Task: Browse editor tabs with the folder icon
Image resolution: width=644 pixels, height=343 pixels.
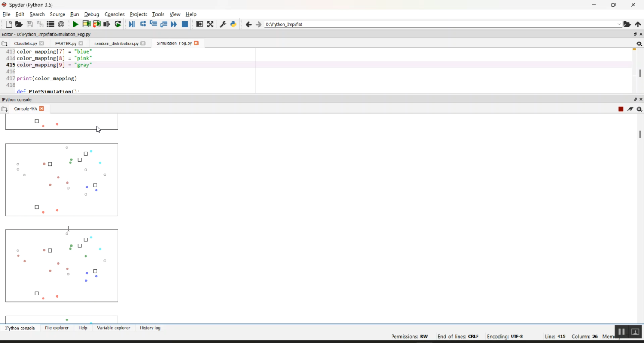Action: [x=4, y=44]
